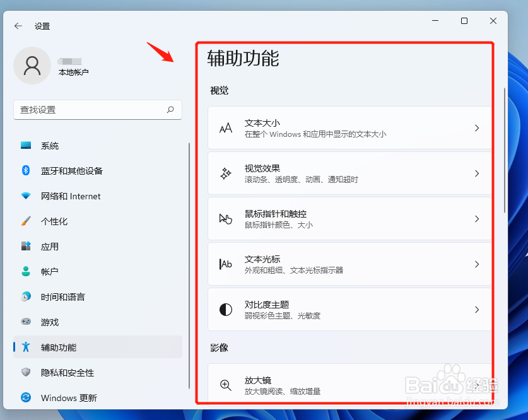Click the back arrow icon
Screen dimensions: 528x420
click(18, 26)
